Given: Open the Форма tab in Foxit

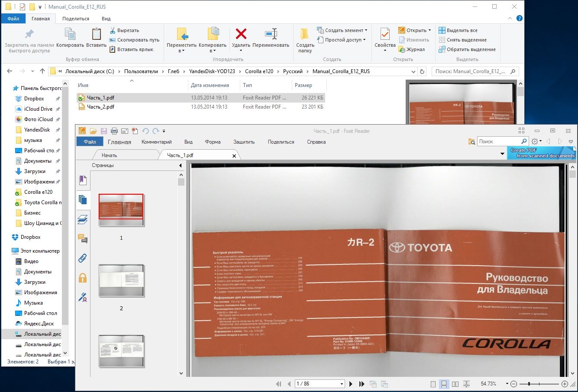Looking at the screenshot, I should click(213, 142).
